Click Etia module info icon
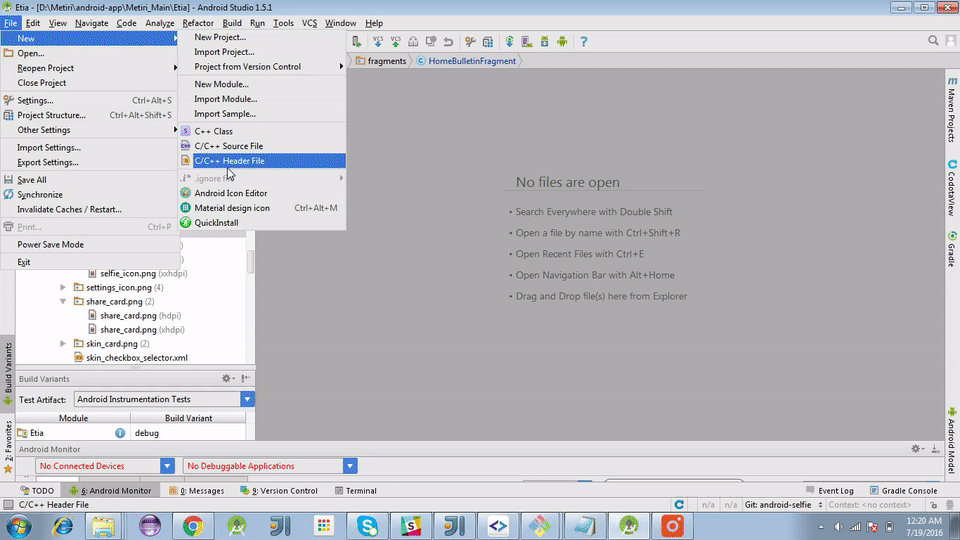Screen dimensions: 960x540 pyautogui.click(x=120, y=433)
